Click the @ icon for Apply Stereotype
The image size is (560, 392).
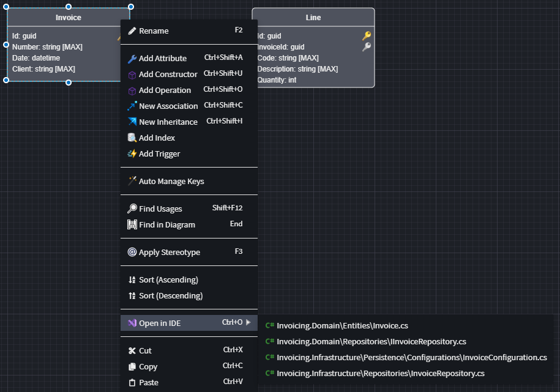tap(132, 252)
